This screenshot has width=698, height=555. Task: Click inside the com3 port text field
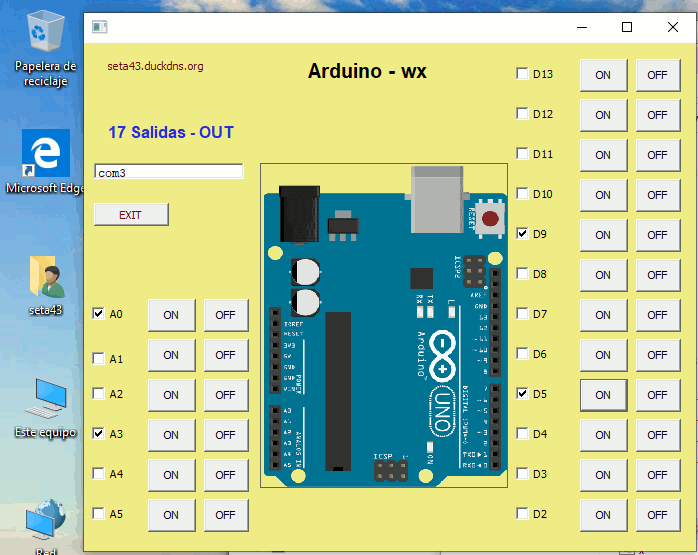click(169, 172)
